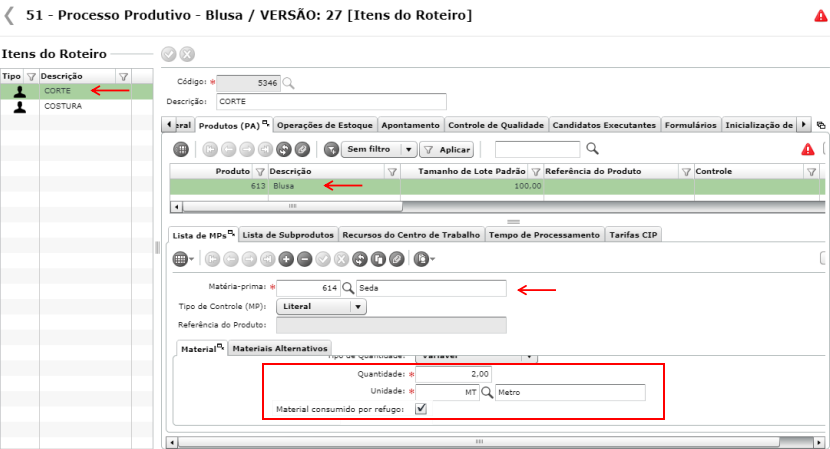The height and width of the screenshot is (449, 830).
Task: Click the bottom horizontal scrollbar right arrow
Action: (819, 442)
